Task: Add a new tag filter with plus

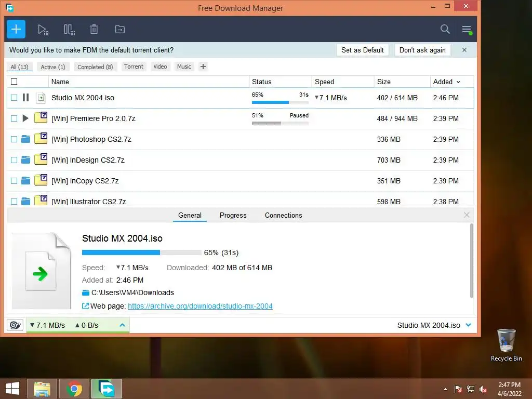Action: pyautogui.click(x=203, y=66)
